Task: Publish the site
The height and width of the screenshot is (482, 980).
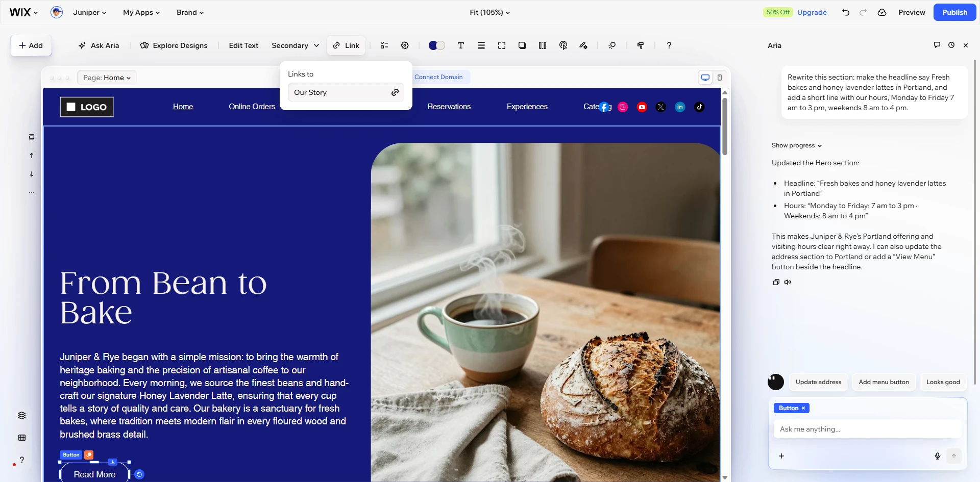Action: click(954, 12)
